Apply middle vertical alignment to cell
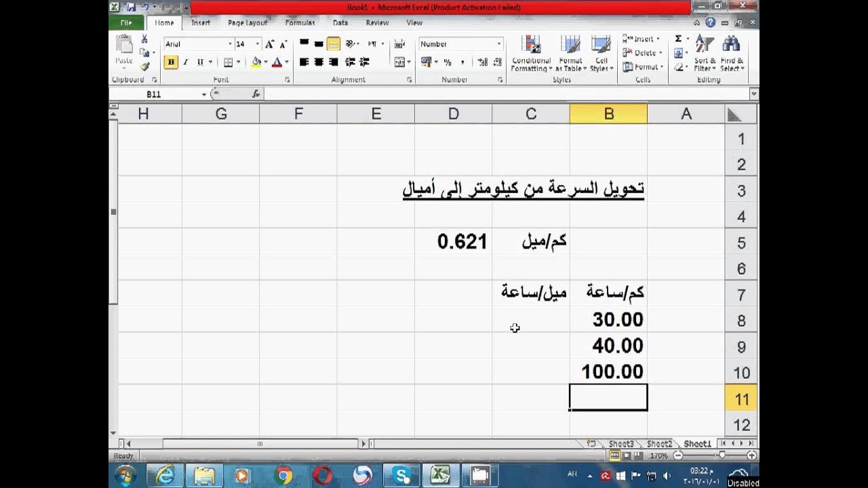This screenshot has height=488, width=868. coord(318,44)
